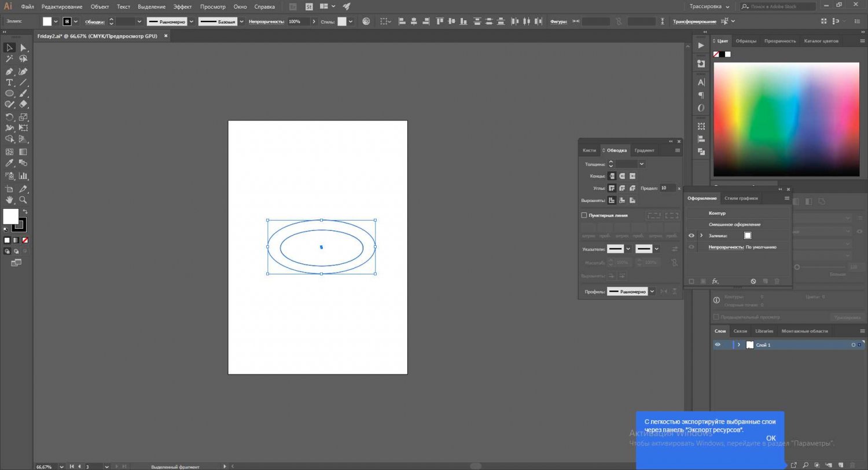Select the Direct Selection tool
The image size is (868, 470).
[24, 47]
